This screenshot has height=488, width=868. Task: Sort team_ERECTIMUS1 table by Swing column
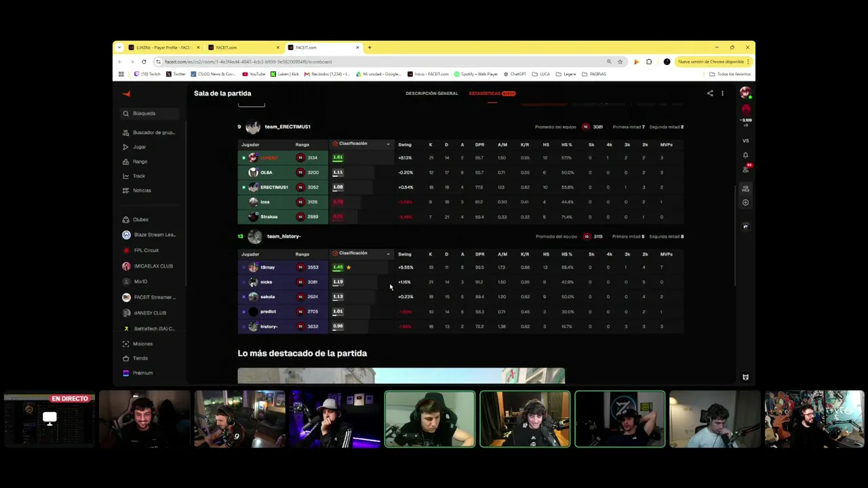[405, 144]
